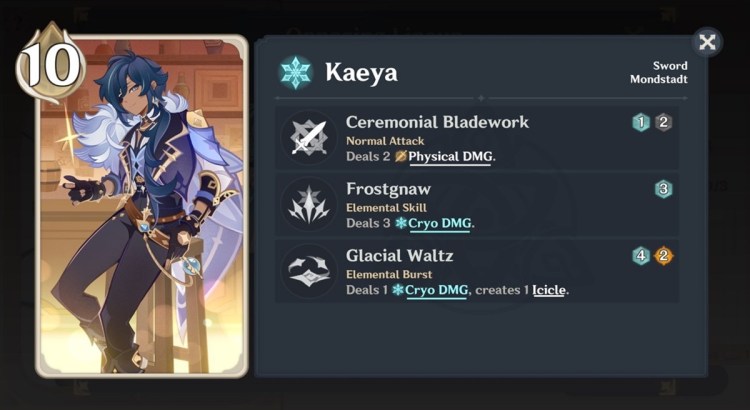Open the Cryo DMG link under Frostgnaw
750x410 pixels.
click(440, 223)
